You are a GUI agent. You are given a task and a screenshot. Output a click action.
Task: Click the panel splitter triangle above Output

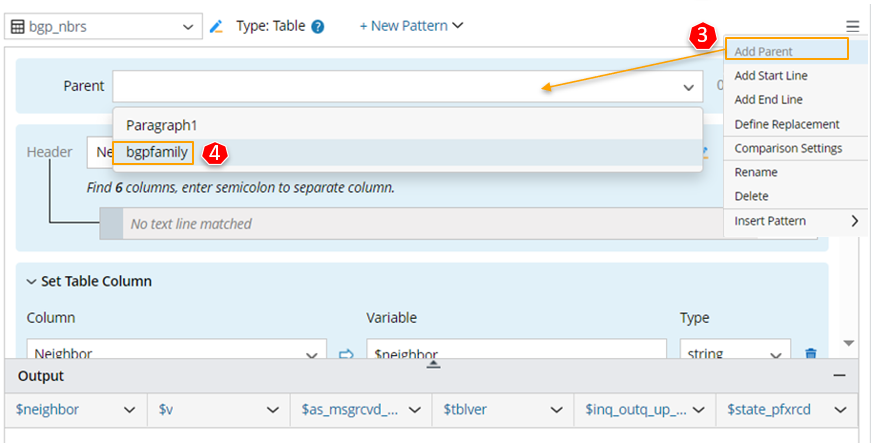[433, 365]
